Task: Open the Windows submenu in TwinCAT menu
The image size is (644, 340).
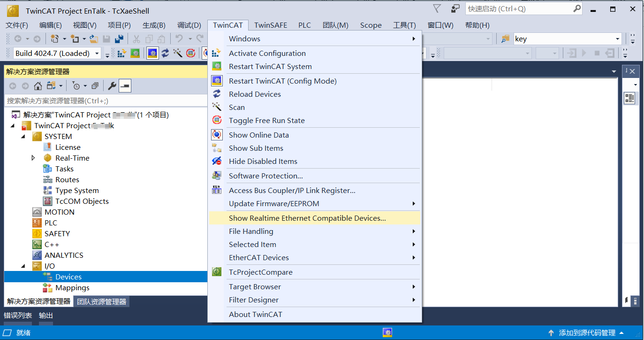Action: click(315, 39)
